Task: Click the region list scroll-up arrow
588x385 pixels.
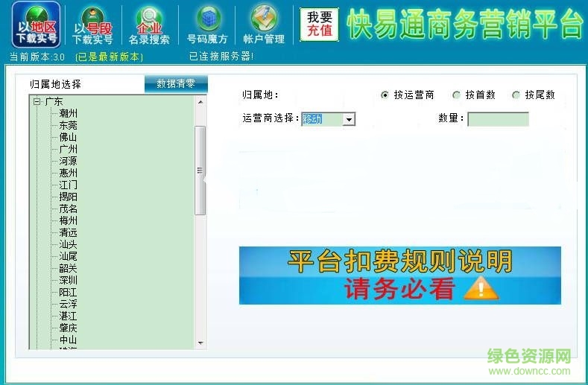Action: [200, 102]
